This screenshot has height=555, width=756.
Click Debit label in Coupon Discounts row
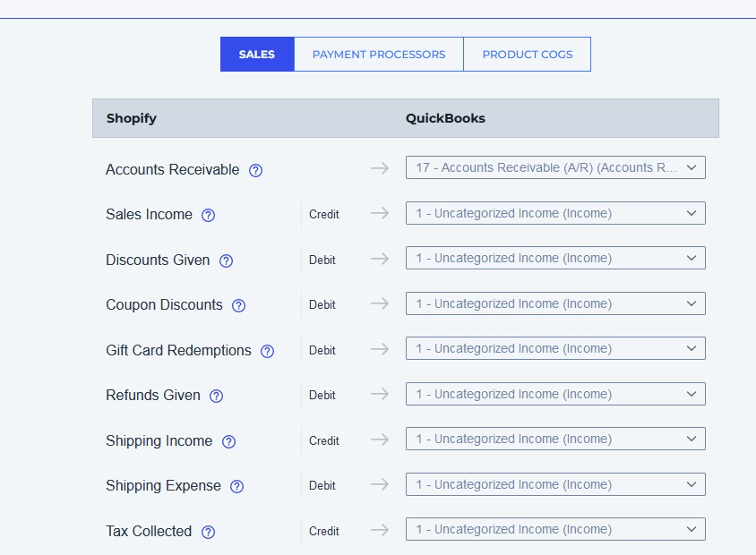[322, 305]
